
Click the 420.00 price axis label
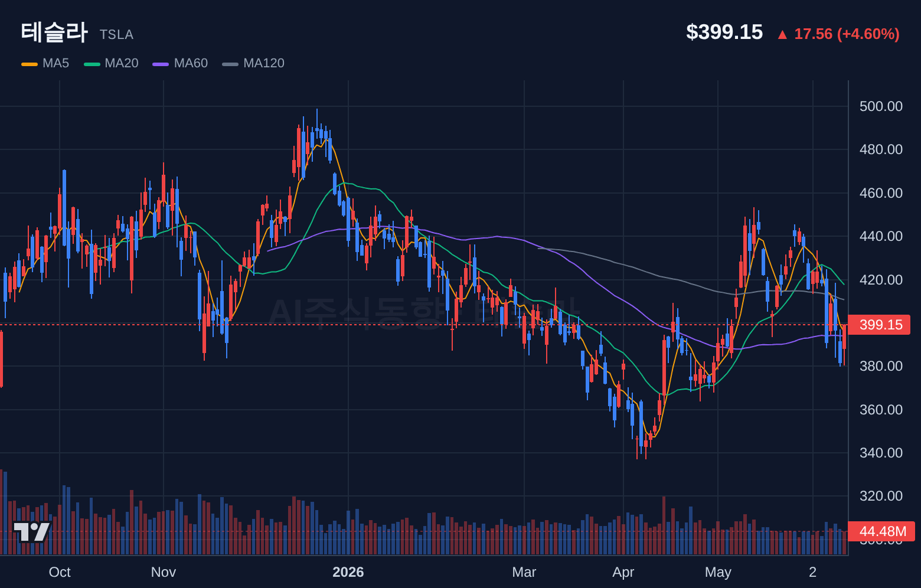pos(881,280)
